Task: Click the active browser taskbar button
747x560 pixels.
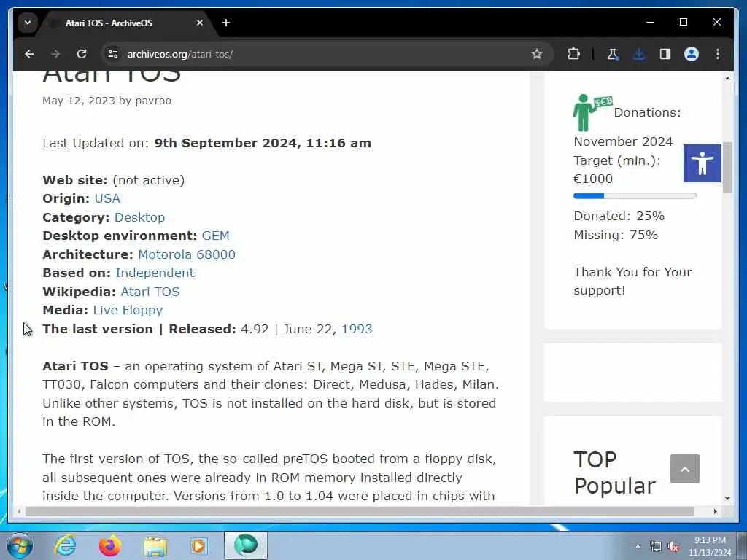Action: pyautogui.click(x=246, y=545)
